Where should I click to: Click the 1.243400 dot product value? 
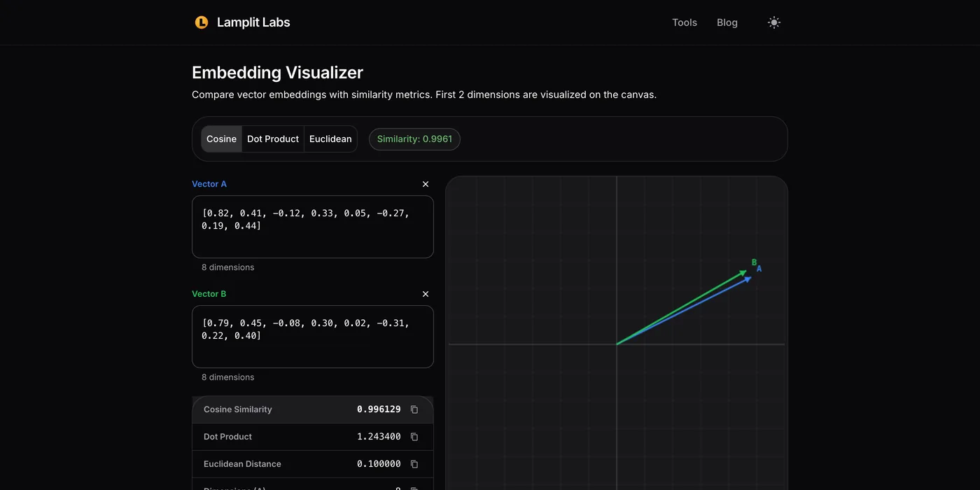(379, 437)
